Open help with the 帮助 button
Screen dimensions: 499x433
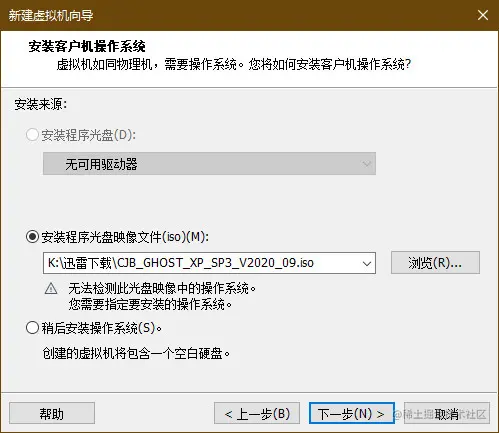[52, 413]
